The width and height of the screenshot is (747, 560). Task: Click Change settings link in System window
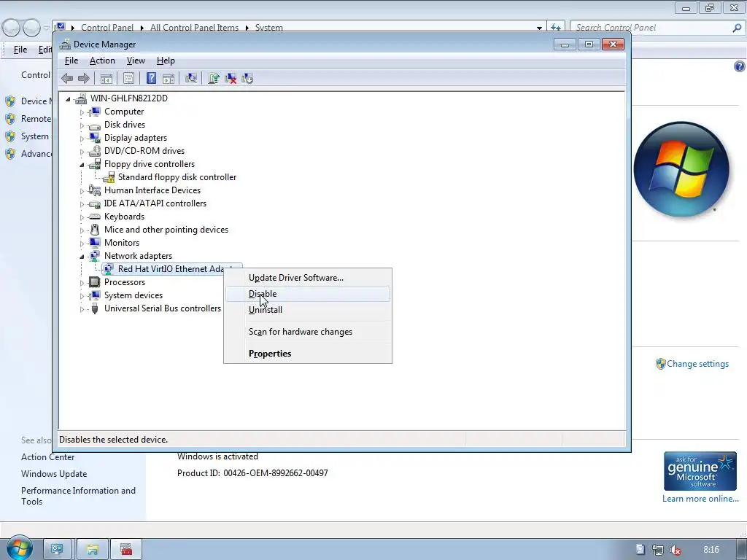tap(697, 364)
